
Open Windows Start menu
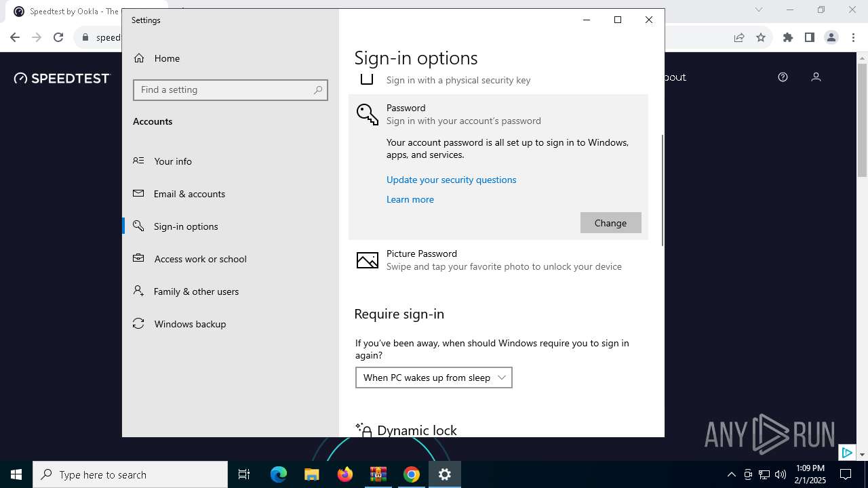(x=16, y=474)
